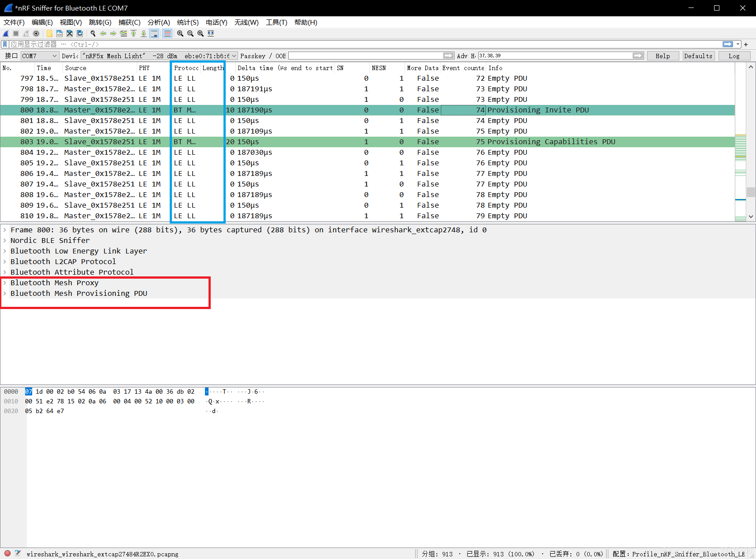The width and height of the screenshot is (756, 559).
Task: Expand Bluetooth Low Energy Link Layer
Action: (x=5, y=251)
